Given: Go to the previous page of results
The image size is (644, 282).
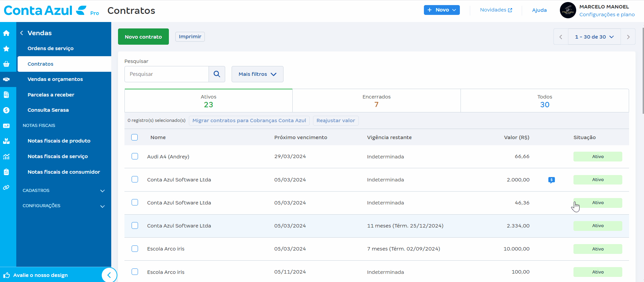Looking at the screenshot, I should (x=561, y=37).
